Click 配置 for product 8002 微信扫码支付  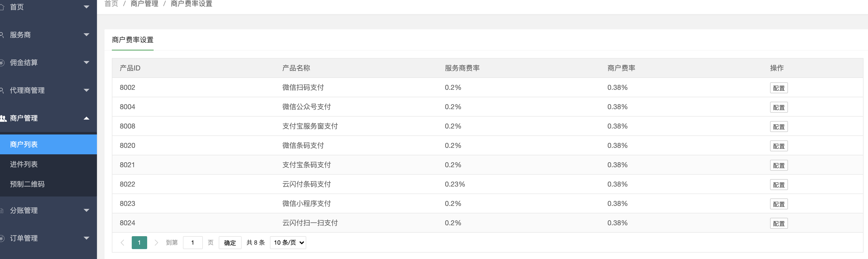[779, 88]
